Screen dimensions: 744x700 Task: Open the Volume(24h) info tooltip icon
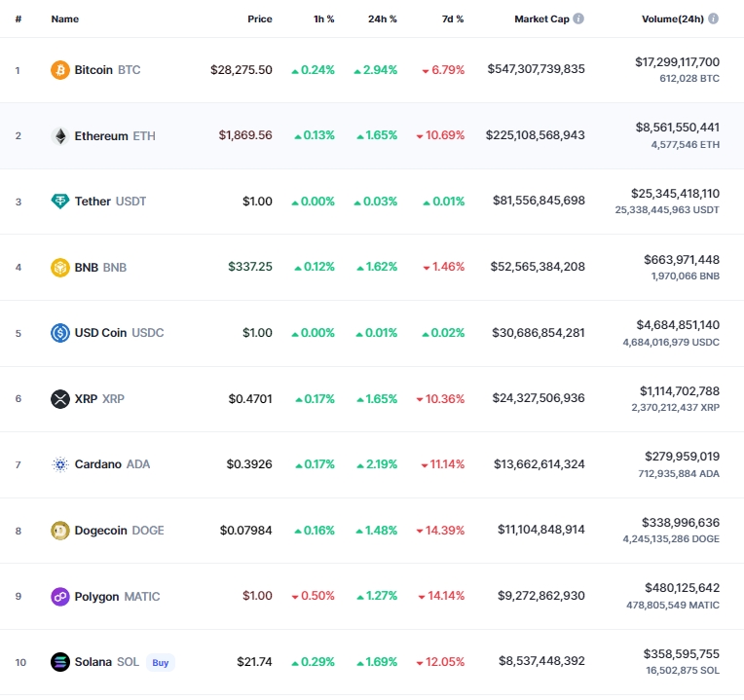click(x=713, y=18)
